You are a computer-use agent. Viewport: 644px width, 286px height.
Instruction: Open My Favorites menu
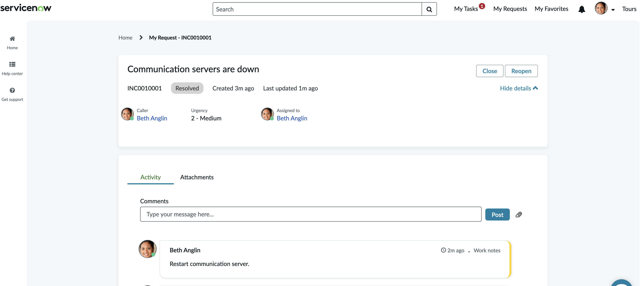tap(551, 9)
